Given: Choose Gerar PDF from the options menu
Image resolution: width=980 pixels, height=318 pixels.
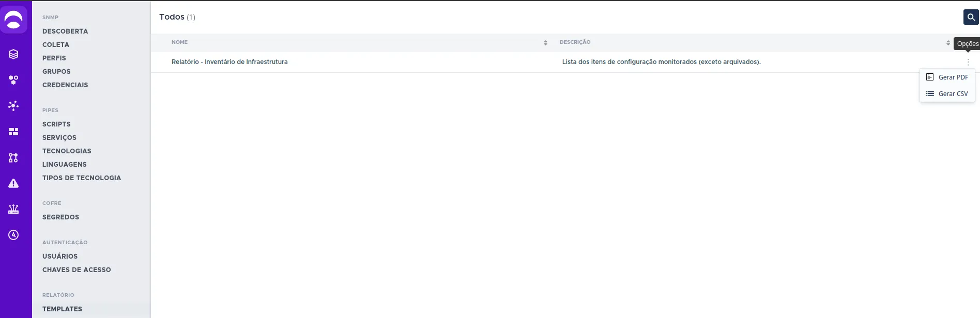Looking at the screenshot, I should tap(947, 77).
